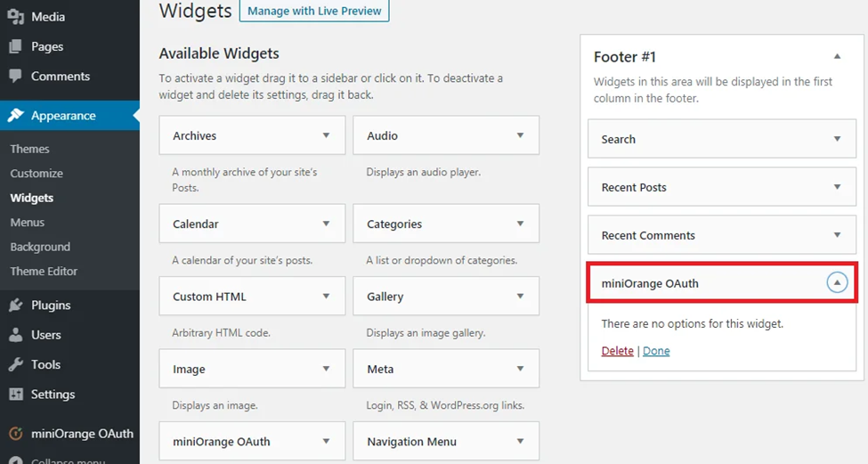Viewport: 868px width, 464px height.
Task: Click the Delete link for miniOrange widget
Action: pyautogui.click(x=617, y=351)
